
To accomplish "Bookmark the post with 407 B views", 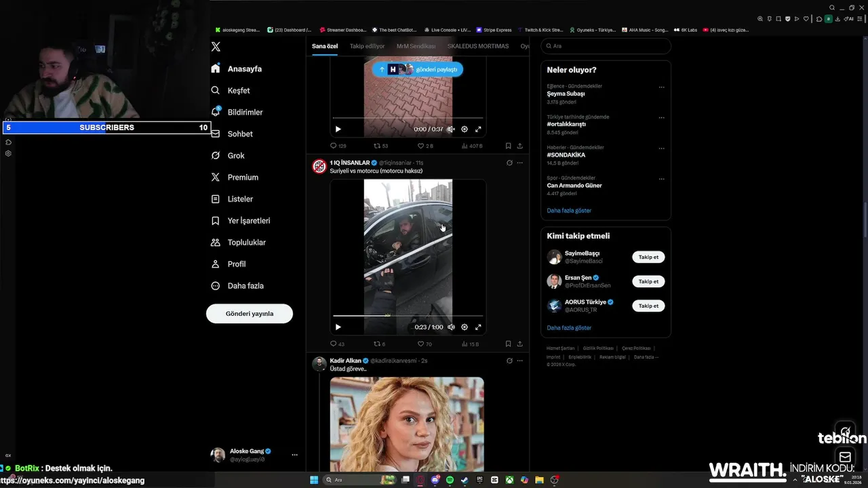I will 508,146.
